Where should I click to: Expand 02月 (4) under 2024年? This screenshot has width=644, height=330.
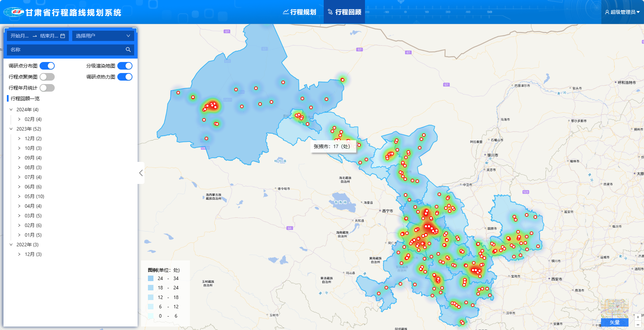click(19, 119)
